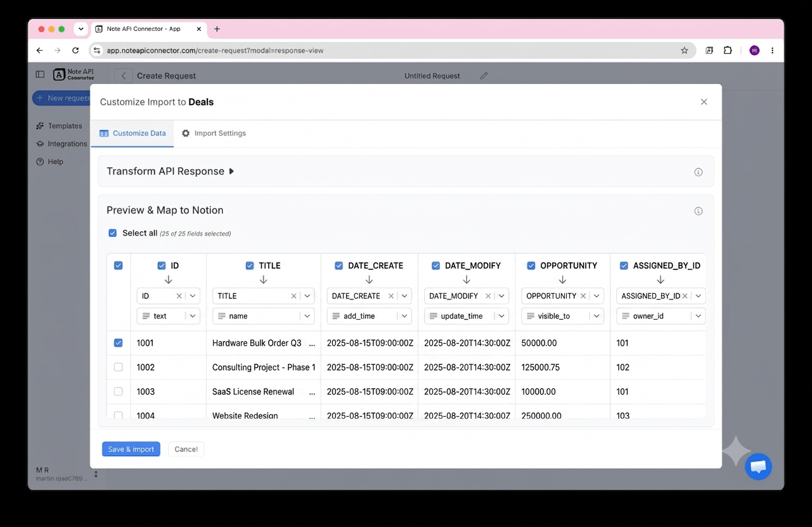812x527 pixels.
Task: Toggle the sidebar panel icon
Action: pyautogui.click(x=40, y=75)
